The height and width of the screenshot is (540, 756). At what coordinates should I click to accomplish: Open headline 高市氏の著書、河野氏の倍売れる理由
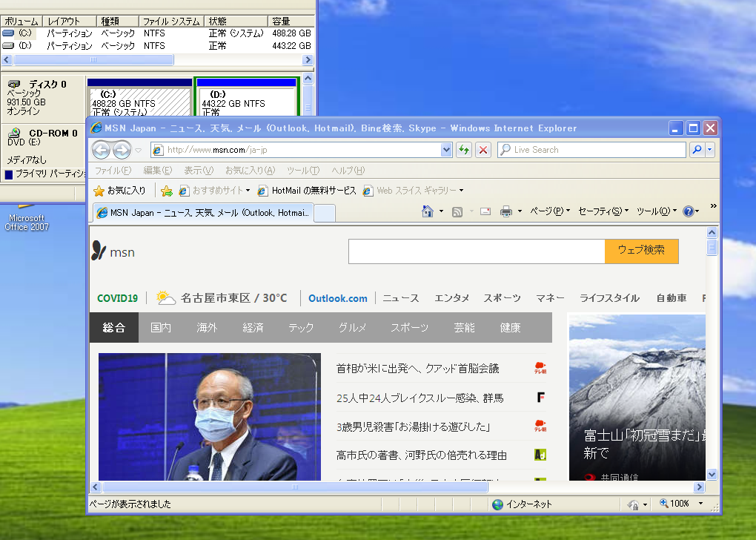click(x=422, y=455)
